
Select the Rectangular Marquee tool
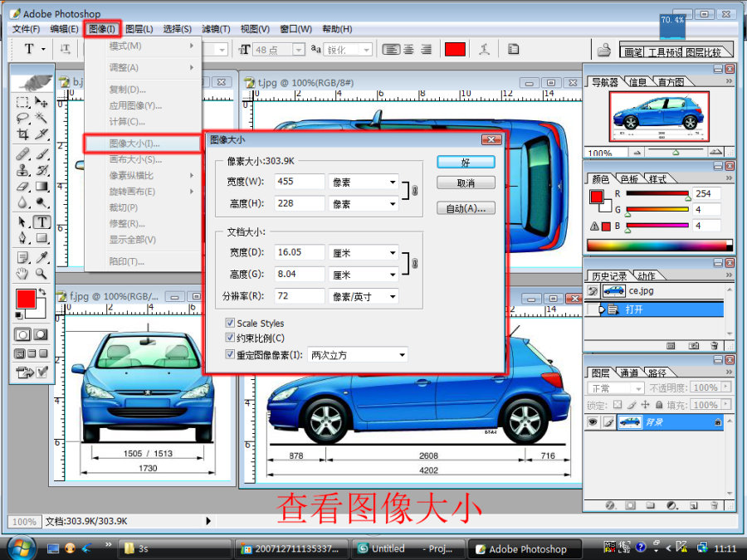(x=22, y=102)
